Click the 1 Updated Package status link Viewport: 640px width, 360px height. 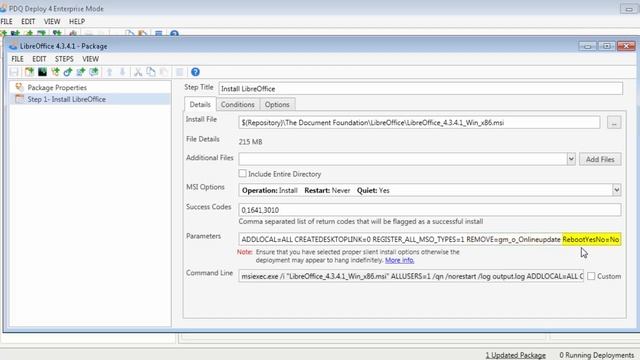516,355
